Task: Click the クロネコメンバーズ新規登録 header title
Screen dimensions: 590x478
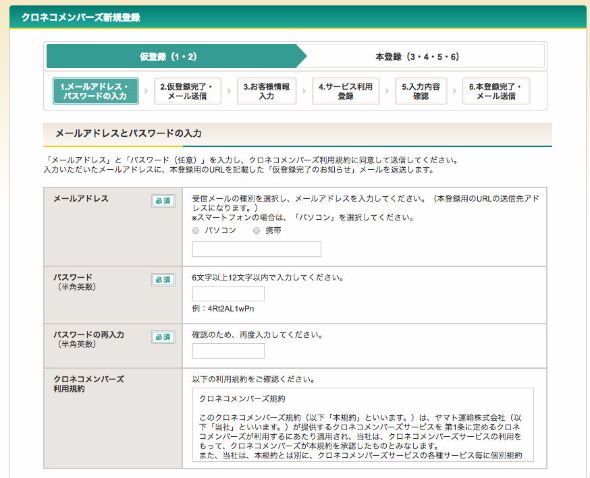Action: tap(81, 17)
